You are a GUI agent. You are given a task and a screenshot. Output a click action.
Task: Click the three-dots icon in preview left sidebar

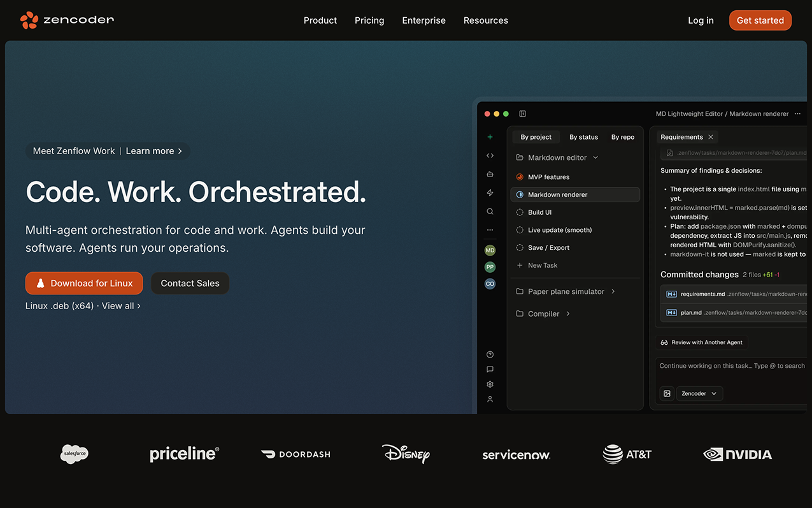tap(490, 229)
